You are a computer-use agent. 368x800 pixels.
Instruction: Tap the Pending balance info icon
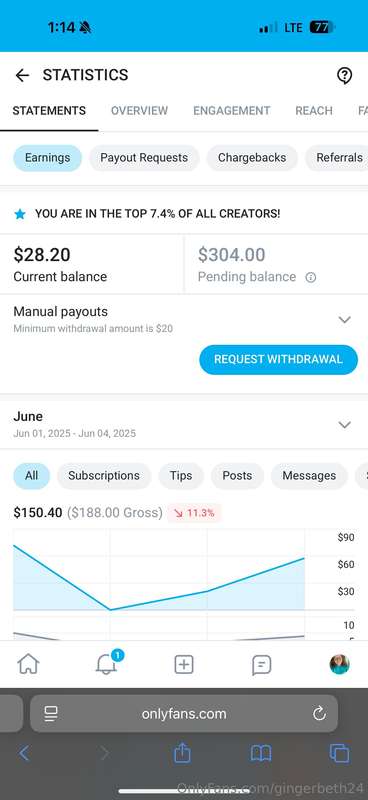pos(310,278)
